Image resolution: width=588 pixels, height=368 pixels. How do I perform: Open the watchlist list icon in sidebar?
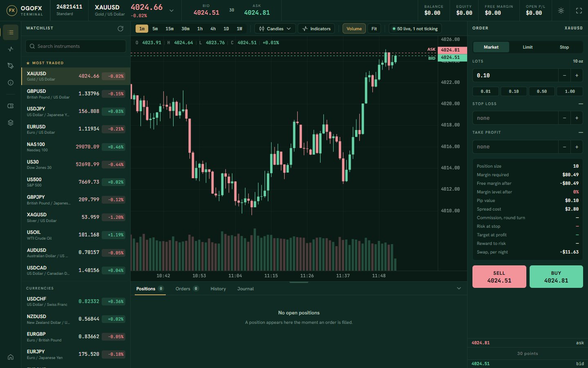pos(11,32)
